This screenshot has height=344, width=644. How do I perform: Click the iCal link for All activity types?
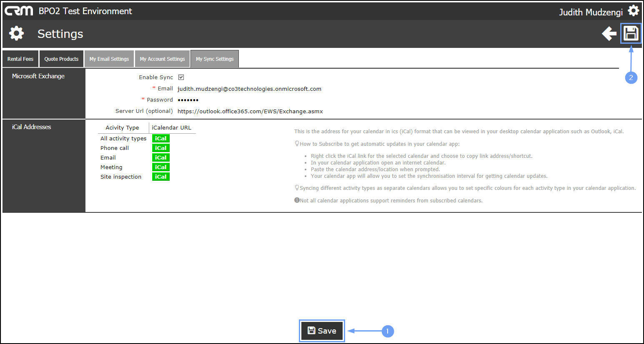point(161,138)
